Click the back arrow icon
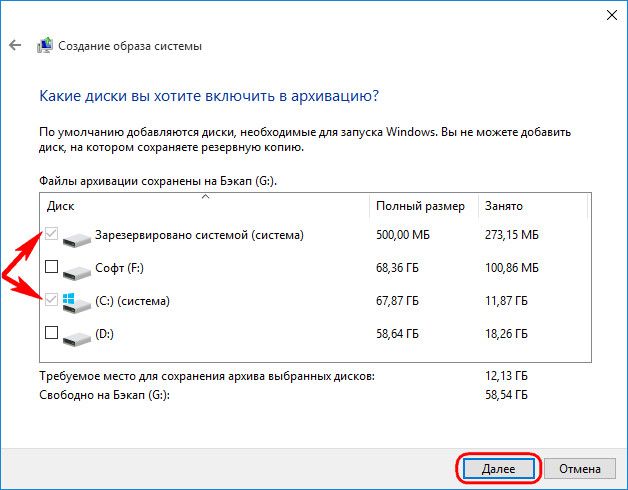Viewport: 628px width, 490px height. point(15,45)
